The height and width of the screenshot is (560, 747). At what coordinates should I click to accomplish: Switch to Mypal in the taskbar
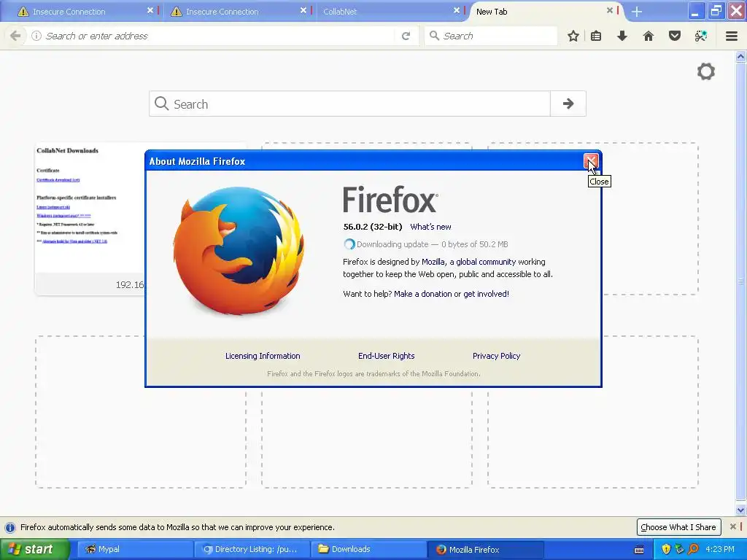(133, 549)
